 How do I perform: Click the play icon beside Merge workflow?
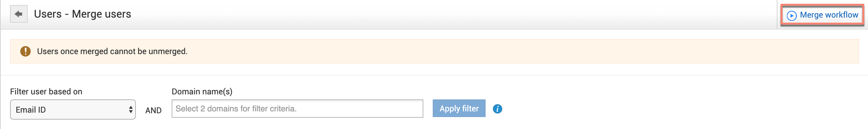(791, 15)
